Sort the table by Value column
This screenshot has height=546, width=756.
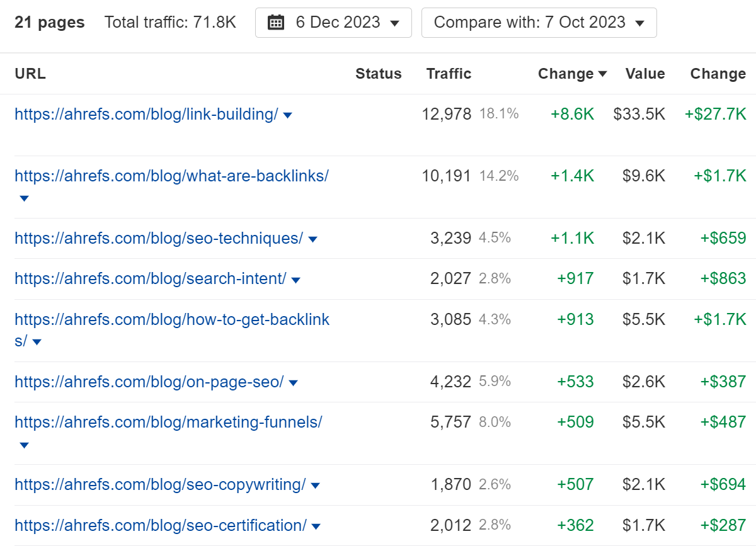coord(645,74)
